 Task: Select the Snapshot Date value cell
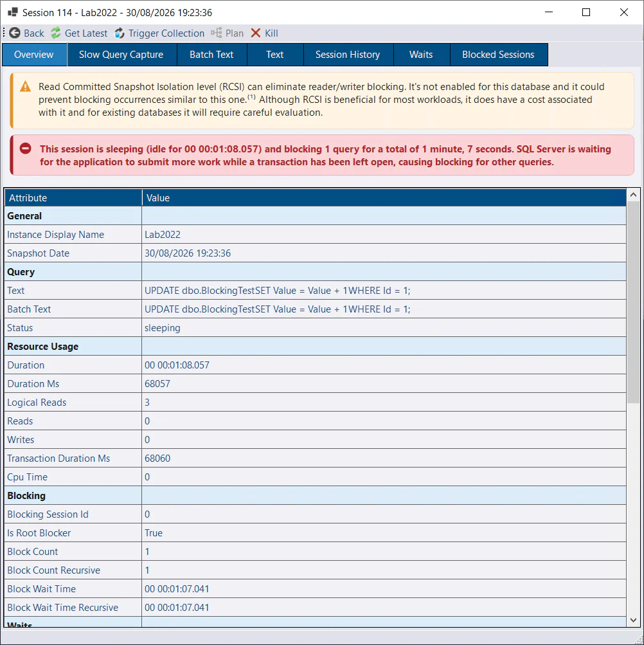[384, 253]
